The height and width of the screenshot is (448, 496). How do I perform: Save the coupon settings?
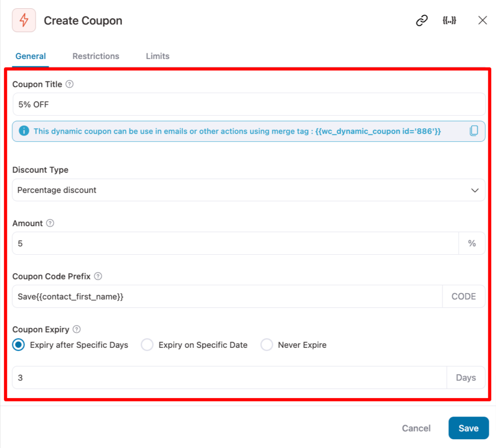point(468,428)
